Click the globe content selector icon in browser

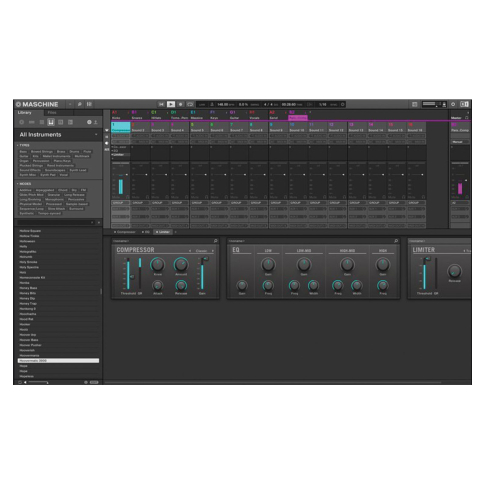(x=89, y=122)
